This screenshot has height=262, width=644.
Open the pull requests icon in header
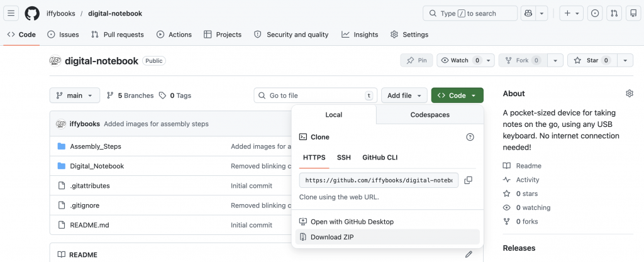614,13
